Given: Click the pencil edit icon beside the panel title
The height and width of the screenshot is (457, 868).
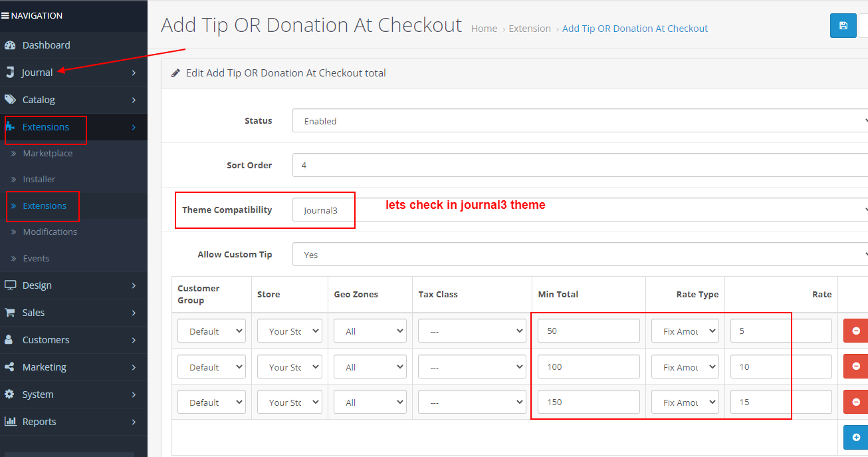Looking at the screenshot, I should 175,73.
